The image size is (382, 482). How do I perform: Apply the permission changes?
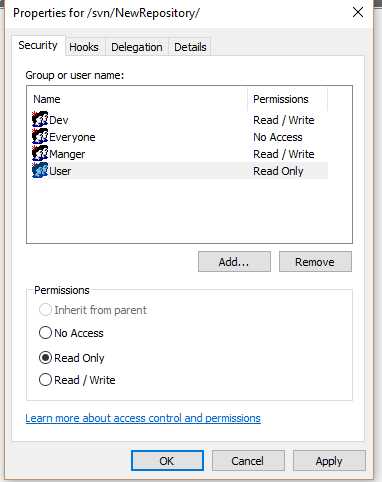point(329,461)
